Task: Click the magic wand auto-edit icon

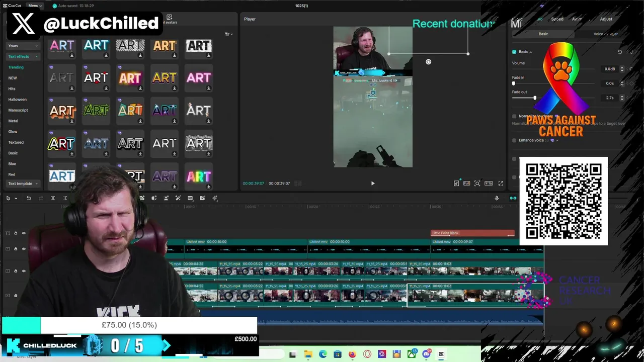Action: (x=178, y=198)
